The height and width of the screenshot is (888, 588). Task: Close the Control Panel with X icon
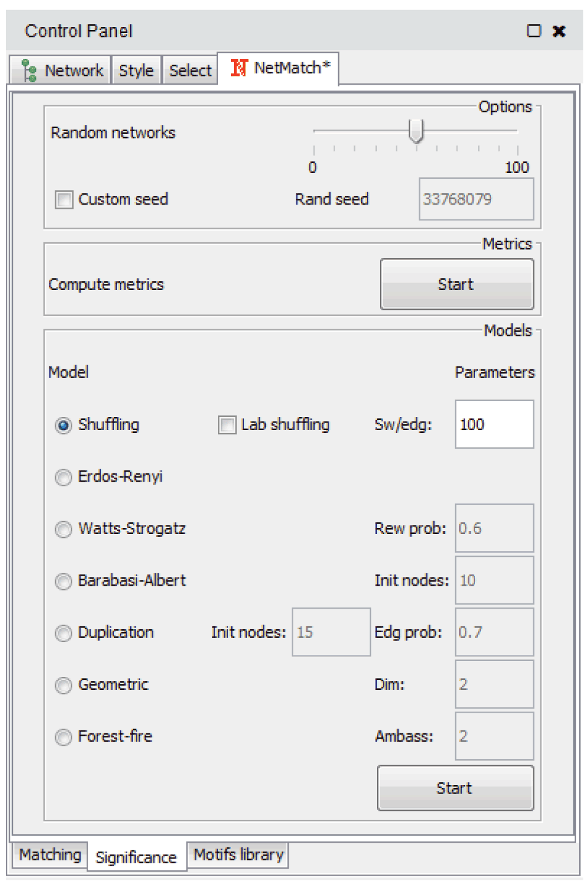pyautogui.click(x=559, y=31)
